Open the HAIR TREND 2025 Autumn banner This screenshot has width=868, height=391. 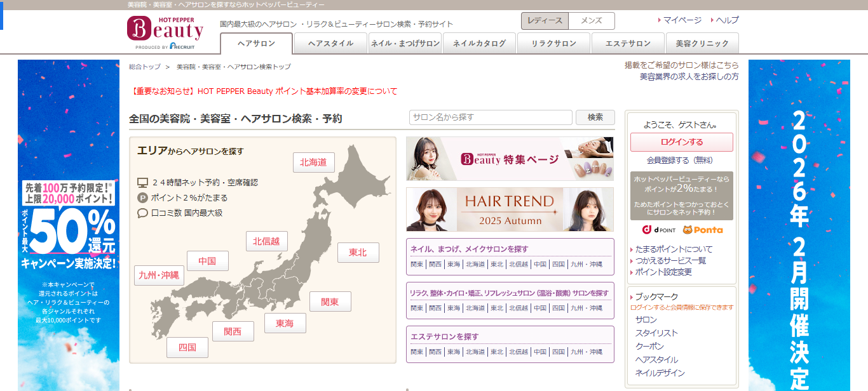click(x=510, y=209)
